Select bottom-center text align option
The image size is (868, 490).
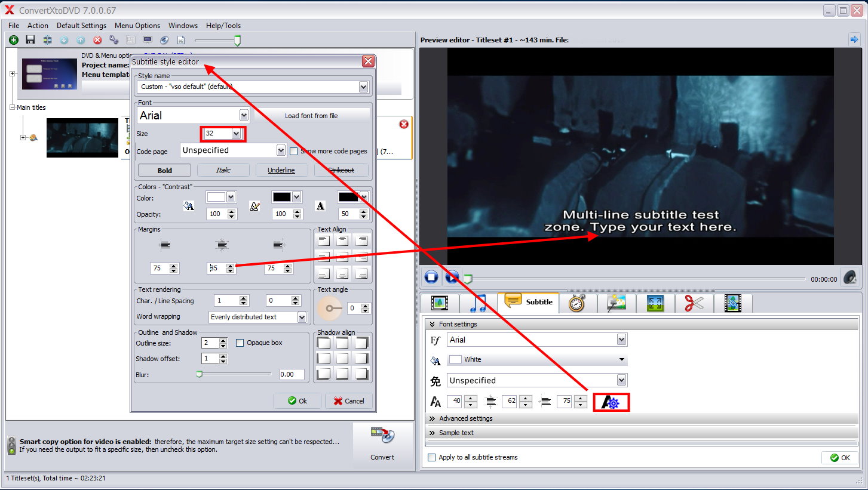(342, 273)
